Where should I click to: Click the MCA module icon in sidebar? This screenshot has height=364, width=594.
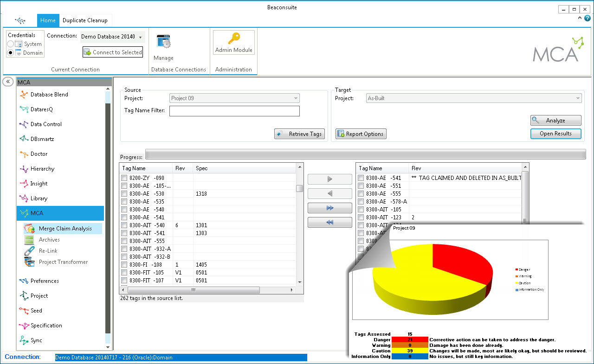click(x=24, y=213)
